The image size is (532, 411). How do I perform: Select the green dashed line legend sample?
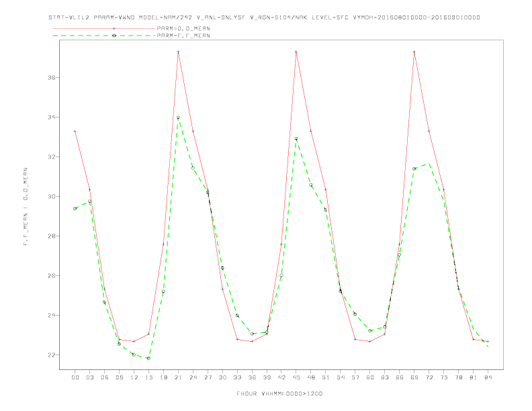point(104,36)
